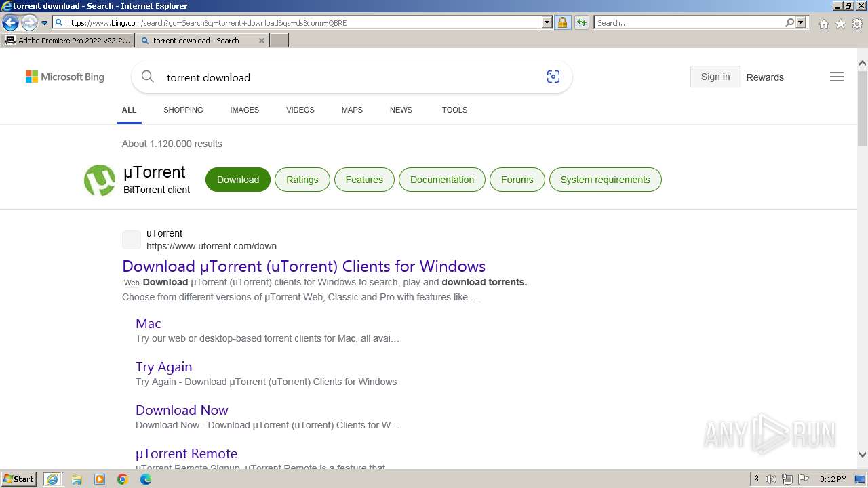This screenshot has width=868, height=488.
Task: Close the torrent download tab
Action: pyautogui.click(x=262, y=41)
